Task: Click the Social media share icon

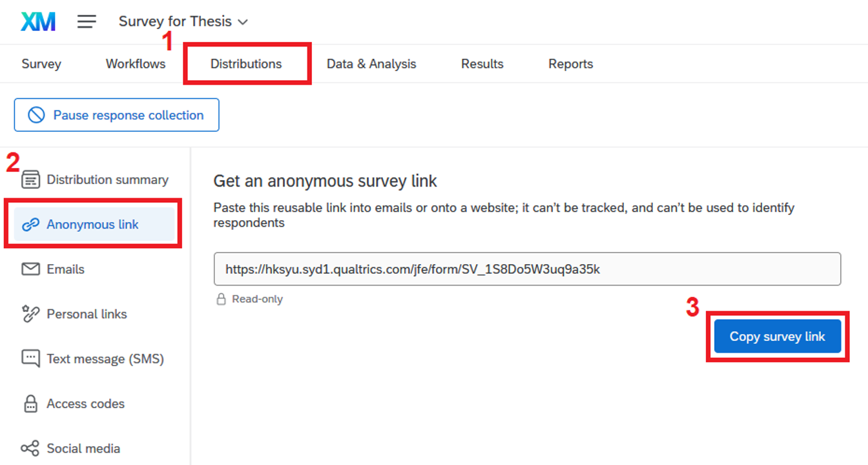Action: pyautogui.click(x=30, y=448)
